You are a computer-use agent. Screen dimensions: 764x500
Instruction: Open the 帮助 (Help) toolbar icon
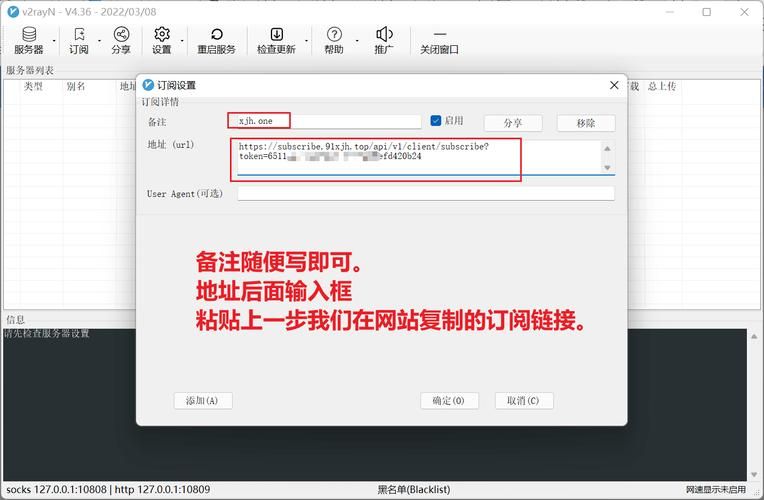[334, 40]
